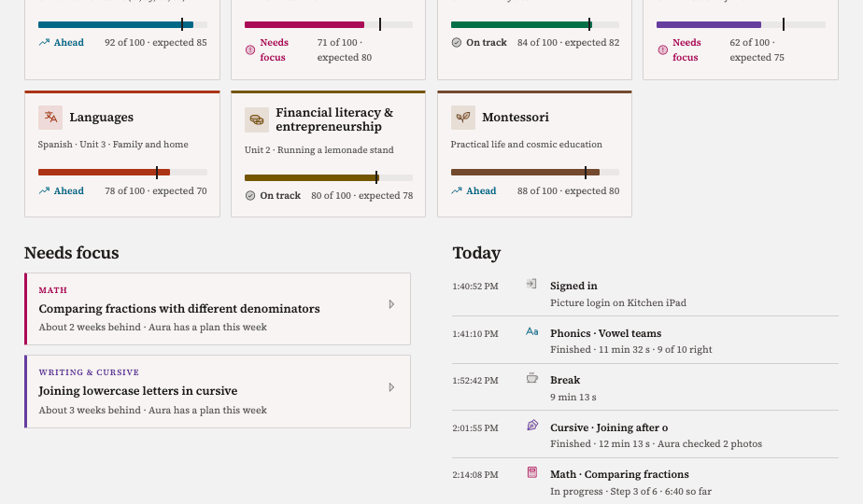The image size is (863, 504).
Task: Open the Montessori subject card title
Action: (516, 118)
